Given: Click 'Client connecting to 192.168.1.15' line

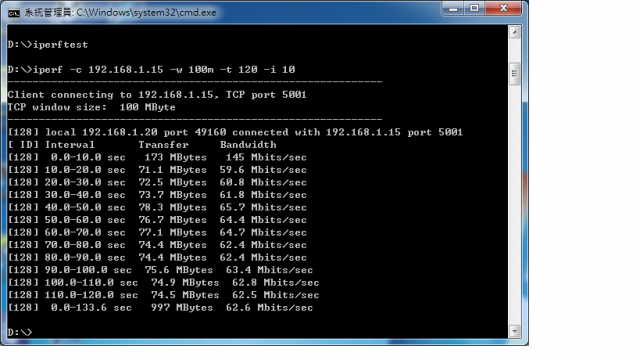Looking at the screenshot, I should (157, 95).
